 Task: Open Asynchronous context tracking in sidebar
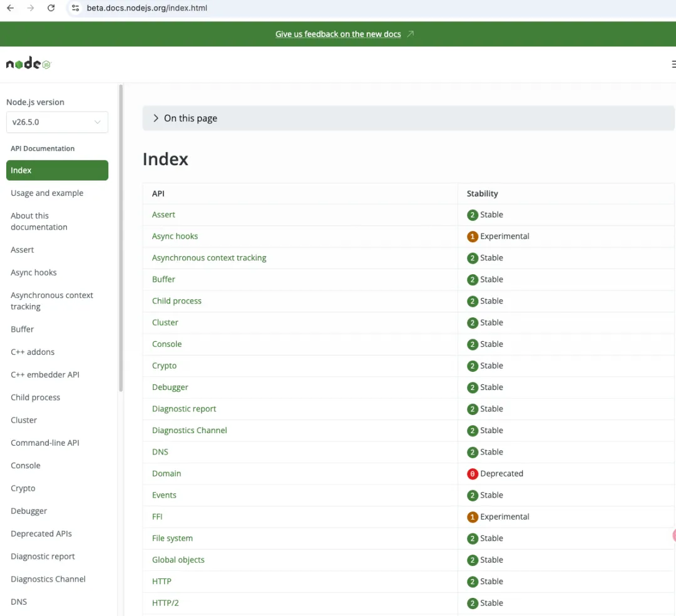[x=52, y=301]
